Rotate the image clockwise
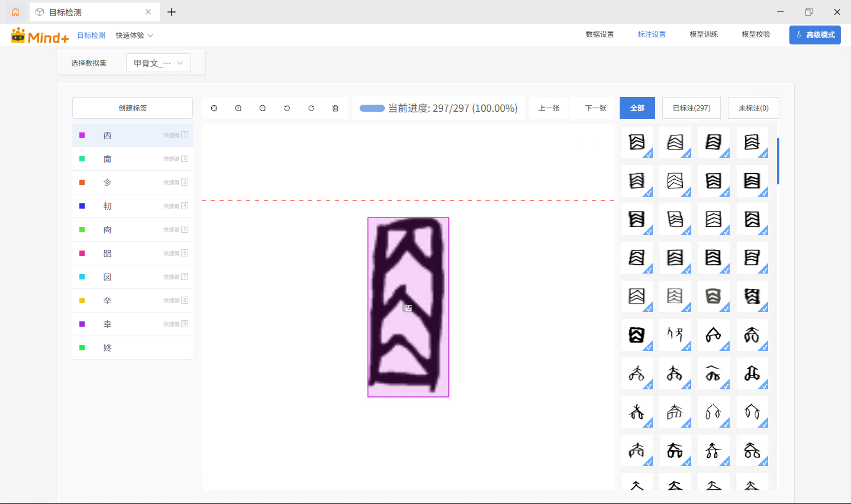The width and height of the screenshot is (851, 504). [311, 108]
